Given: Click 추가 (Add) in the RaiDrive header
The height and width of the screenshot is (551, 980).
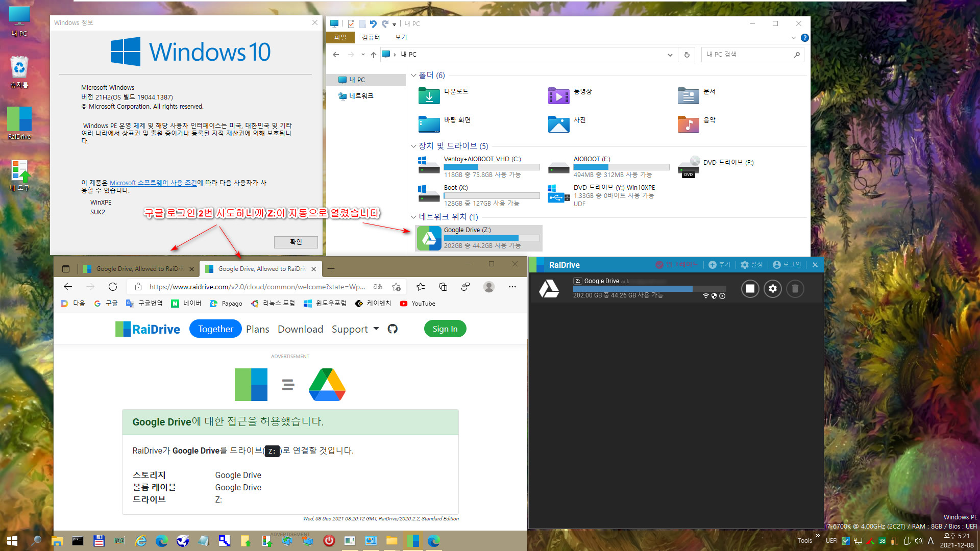Looking at the screenshot, I should (720, 265).
